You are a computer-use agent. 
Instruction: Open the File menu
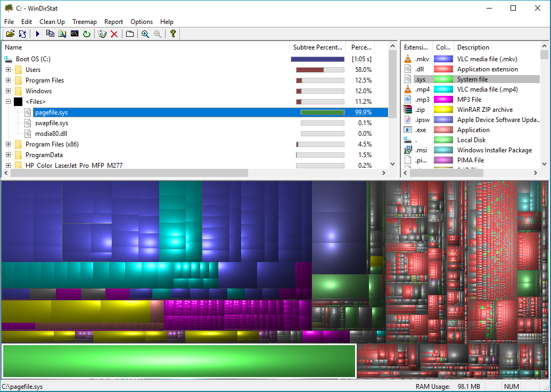coord(9,22)
